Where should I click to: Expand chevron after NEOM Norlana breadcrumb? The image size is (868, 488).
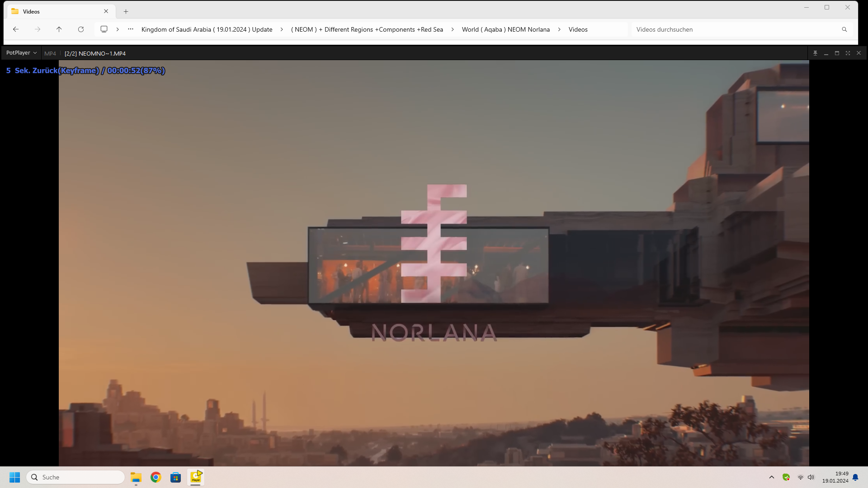point(559,29)
